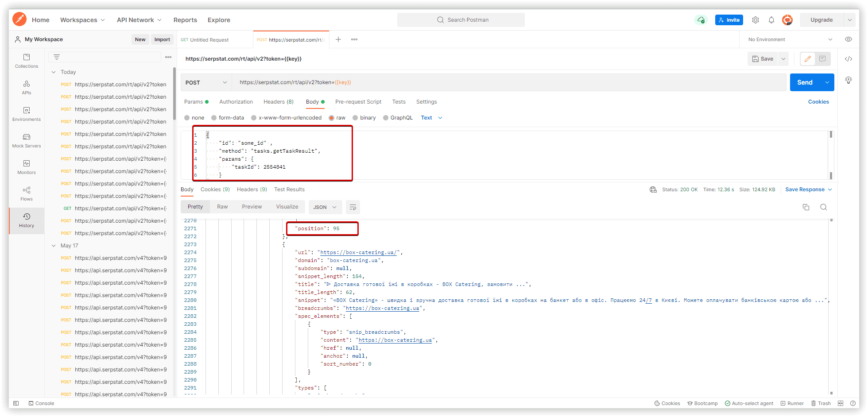
Task: Choose the GraphQL body type
Action: pyautogui.click(x=398, y=118)
